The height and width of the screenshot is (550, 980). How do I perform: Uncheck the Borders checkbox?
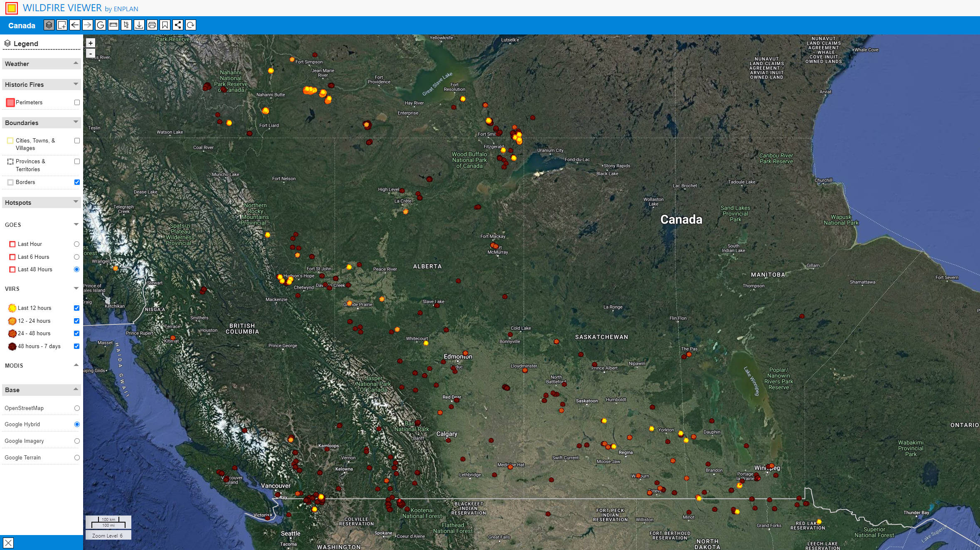coord(77,182)
